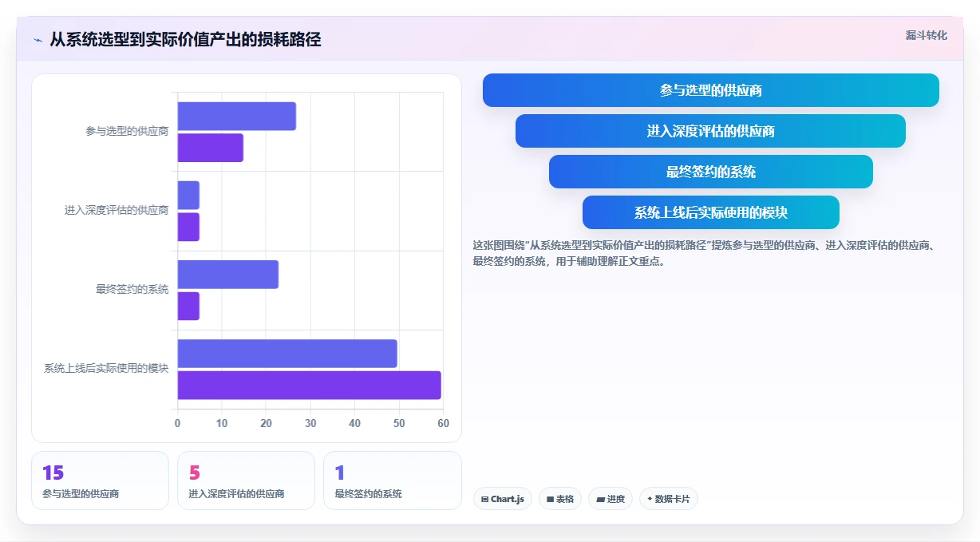The width and height of the screenshot is (980, 542).
Task: Click the chart axis label 最终签约的系统
Action: (x=132, y=290)
